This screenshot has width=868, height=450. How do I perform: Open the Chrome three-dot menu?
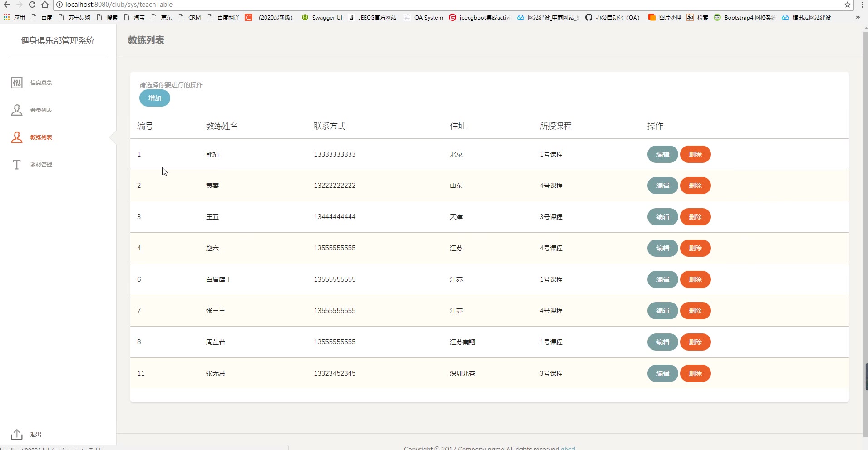862,5
